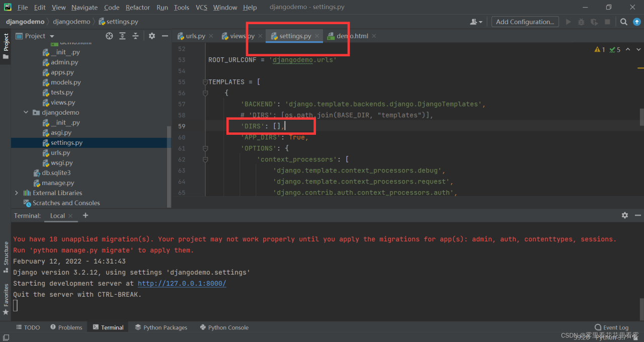This screenshot has height=342, width=644.
Task: Click the Stop square icon in toolbar
Action: 607,22
